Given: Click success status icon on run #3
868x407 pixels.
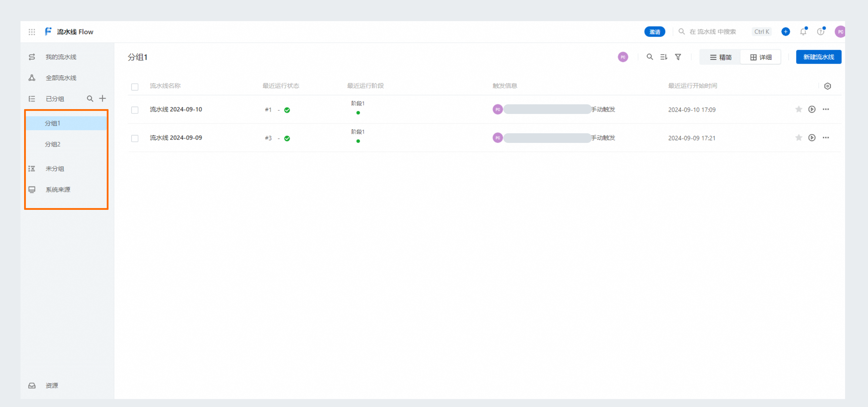Looking at the screenshot, I should click(x=287, y=138).
